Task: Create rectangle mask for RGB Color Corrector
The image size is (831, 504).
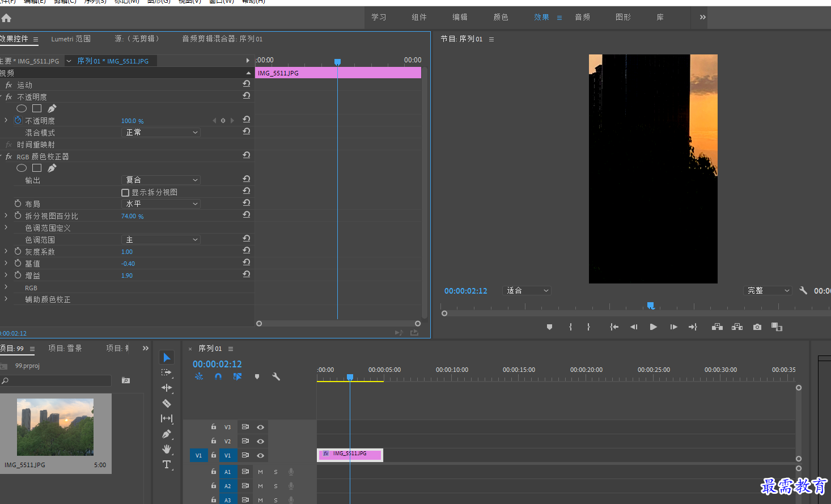Action: 37,168
